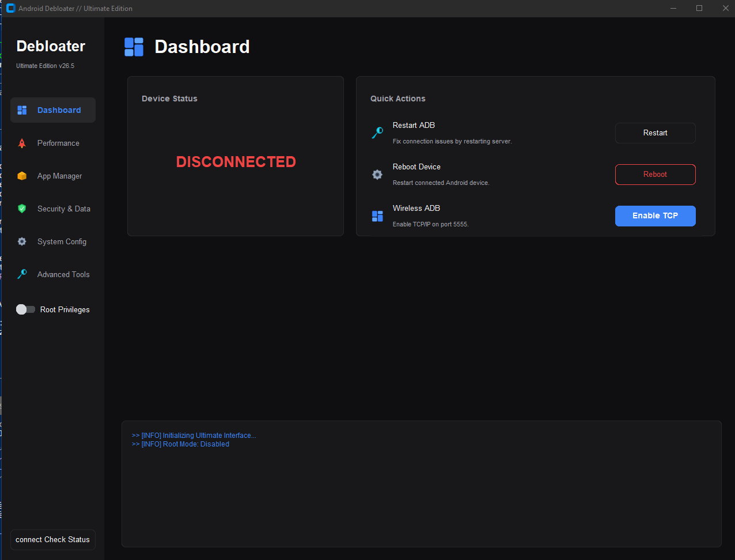Viewport: 735px width, 560px height.
Task: Maximize the Android Debloater window
Action: [699, 8]
